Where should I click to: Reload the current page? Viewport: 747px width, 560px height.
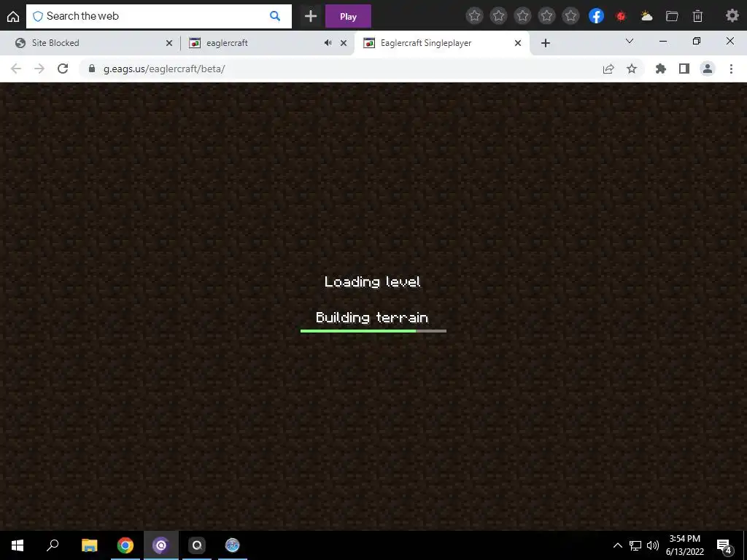63,69
